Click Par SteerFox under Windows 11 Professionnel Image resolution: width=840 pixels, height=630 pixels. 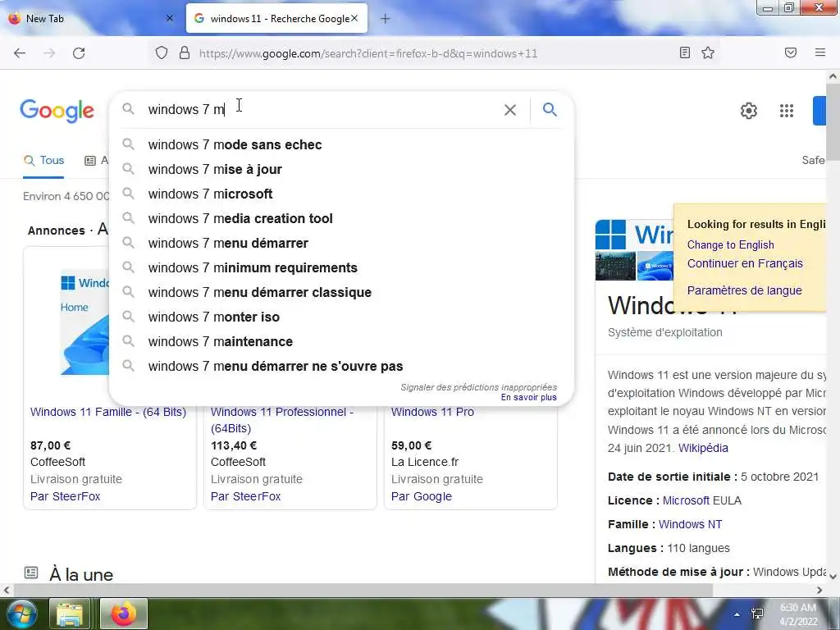tap(245, 496)
